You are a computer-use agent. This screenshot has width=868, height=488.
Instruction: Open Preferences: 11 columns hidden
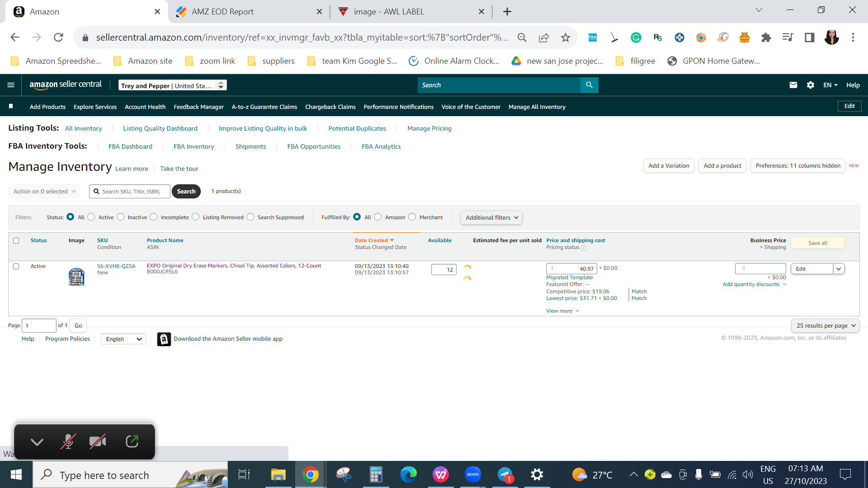(798, 166)
